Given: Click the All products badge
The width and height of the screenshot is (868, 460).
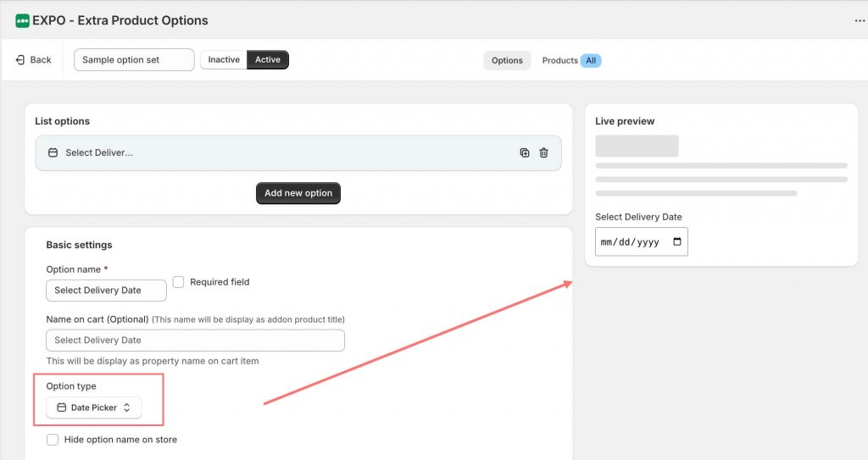Looking at the screenshot, I should pyautogui.click(x=591, y=61).
